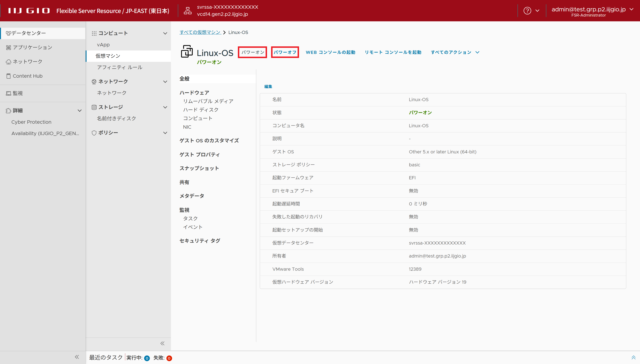Viewport: 640px width, 364px height.
Task: Click the パワーオフ button
Action: point(285,52)
